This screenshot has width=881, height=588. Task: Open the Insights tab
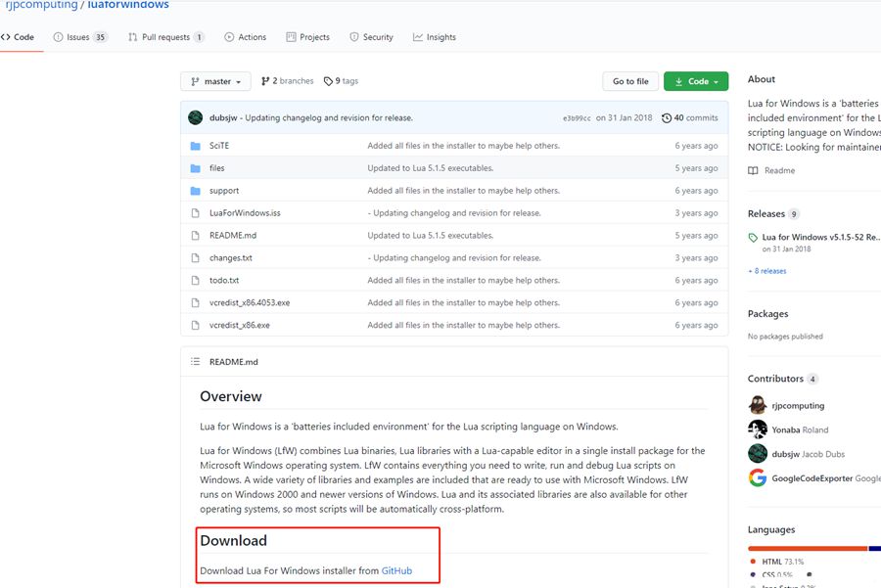[435, 37]
